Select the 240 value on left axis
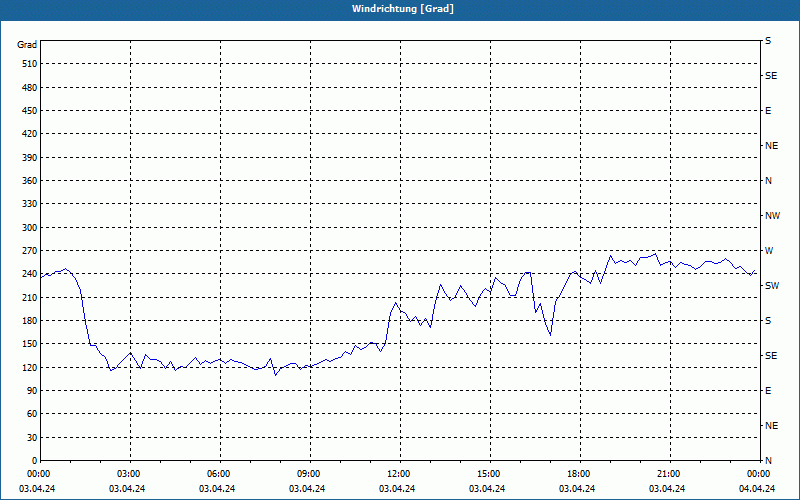800x500 pixels. point(30,274)
